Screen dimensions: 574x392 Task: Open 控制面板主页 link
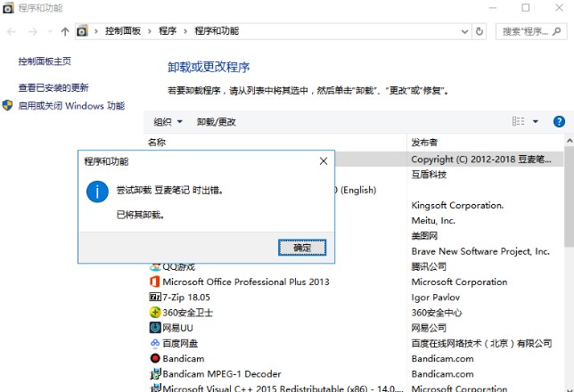[x=45, y=61]
